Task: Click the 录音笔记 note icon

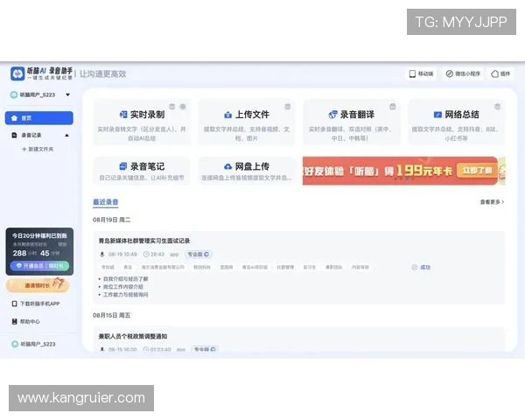Action: click(x=123, y=166)
